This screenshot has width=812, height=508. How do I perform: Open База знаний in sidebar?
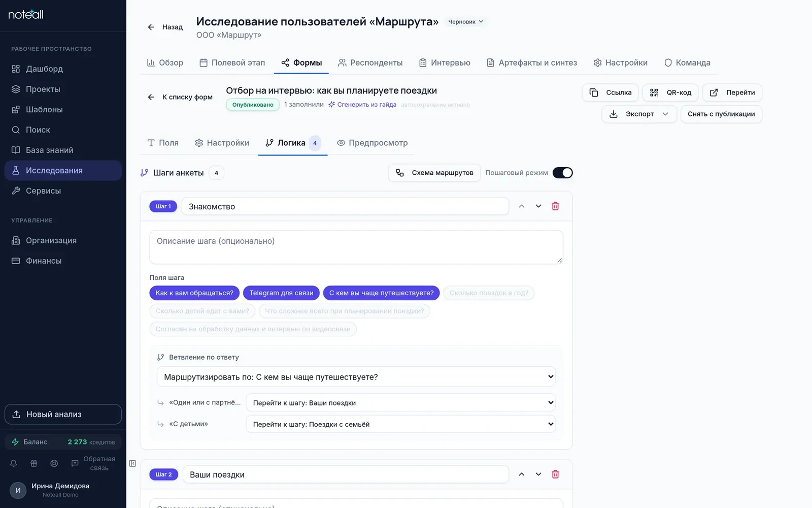[63, 150]
